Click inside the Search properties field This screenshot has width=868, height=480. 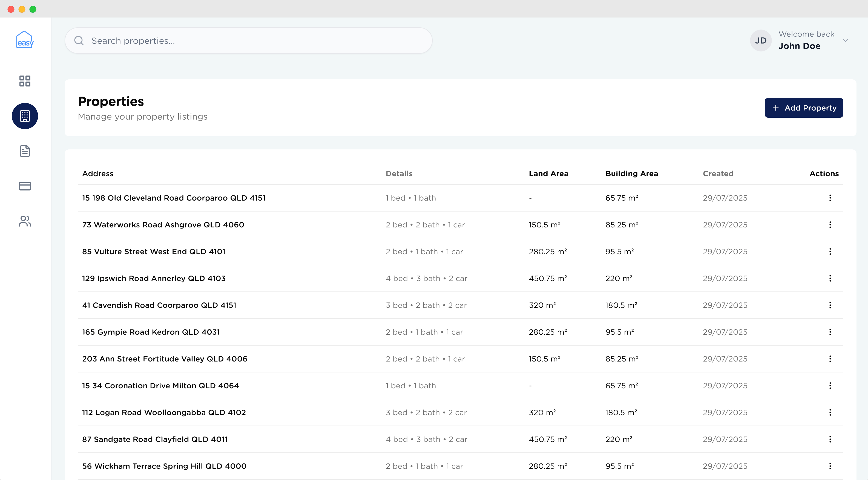coord(236,41)
